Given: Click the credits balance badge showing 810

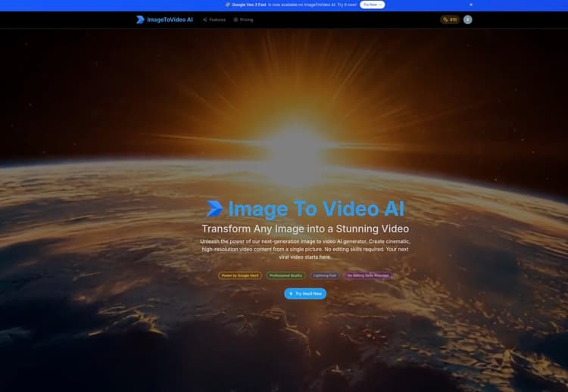Looking at the screenshot, I should click(x=450, y=20).
